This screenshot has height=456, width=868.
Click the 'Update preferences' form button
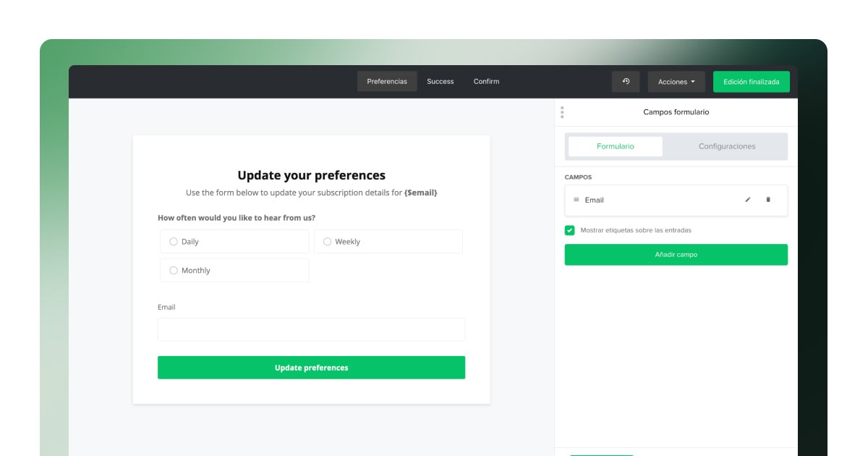tap(311, 368)
